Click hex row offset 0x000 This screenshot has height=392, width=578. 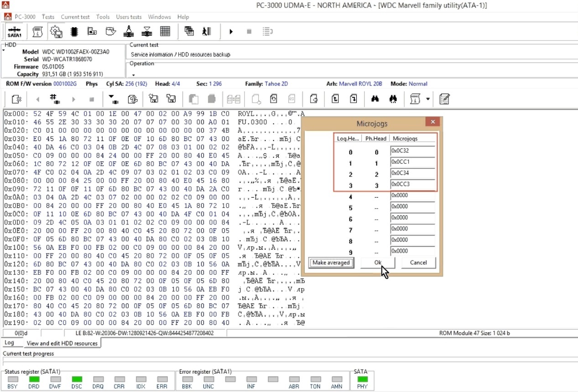pos(16,114)
